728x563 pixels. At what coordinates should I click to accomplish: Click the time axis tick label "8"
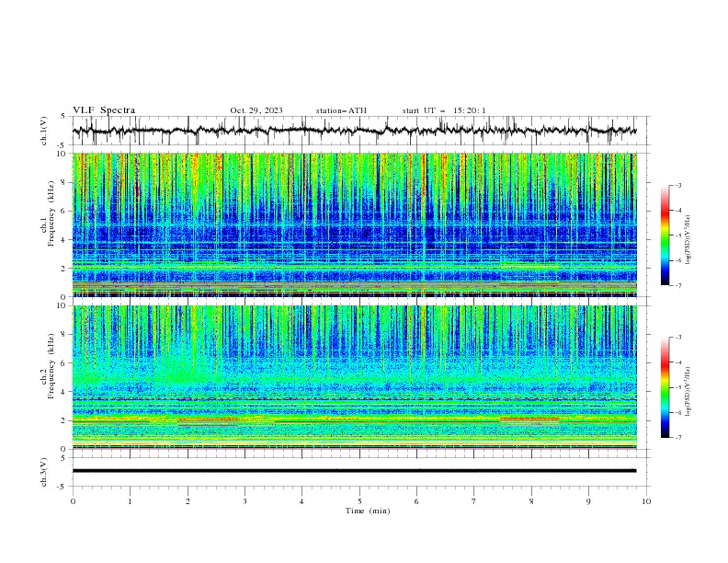(531, 501)
